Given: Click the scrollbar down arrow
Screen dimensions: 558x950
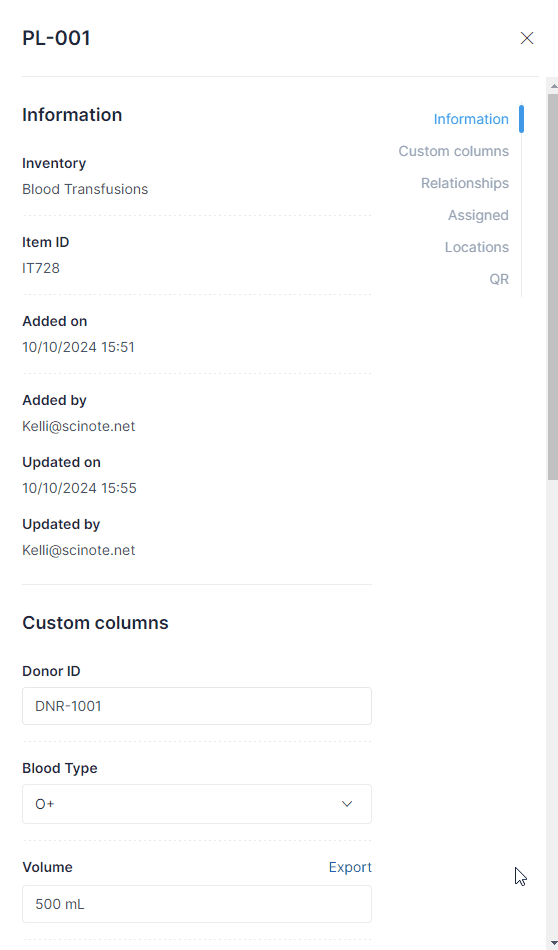Looking at the screenshot, I should 552,943.
